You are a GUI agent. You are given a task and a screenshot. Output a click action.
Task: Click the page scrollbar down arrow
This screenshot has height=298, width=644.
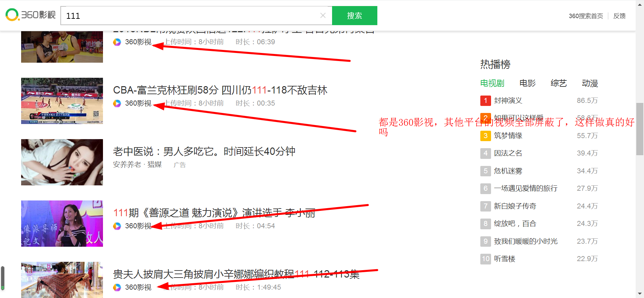[640, 294]
